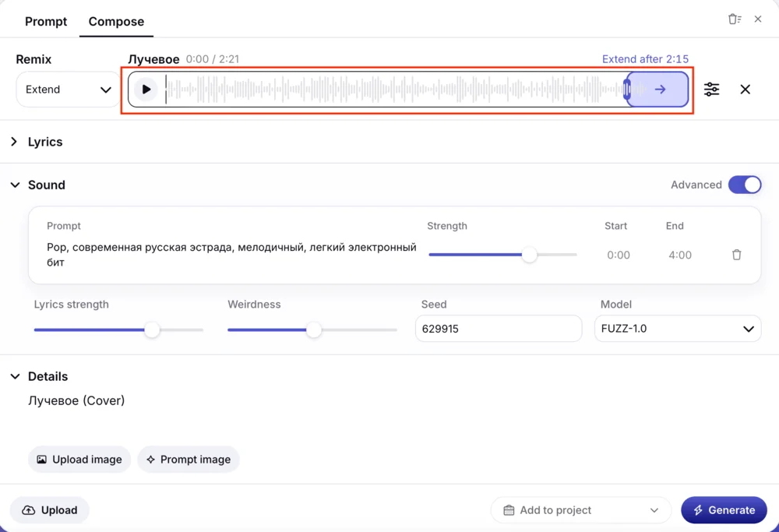Click the extend arrow on waveform

point(660,90)
